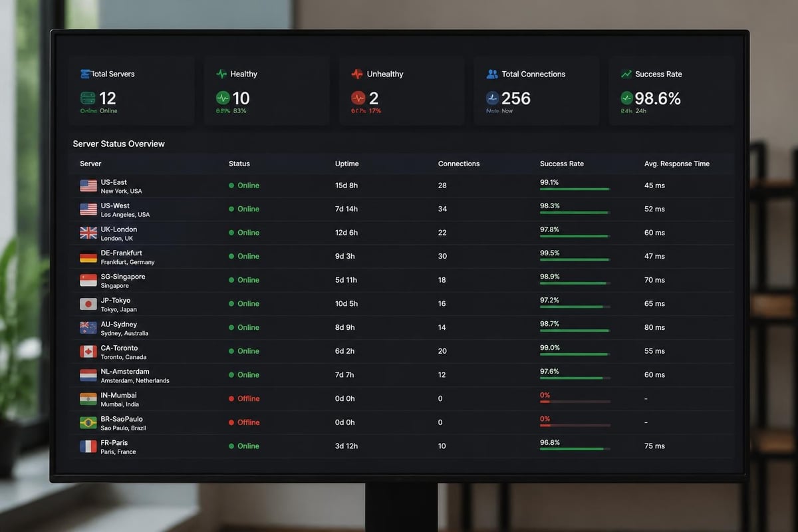The height and width of the screenshot is (532, 798).
Task: Click the Total Connections people icon
Action: (492, 74)
